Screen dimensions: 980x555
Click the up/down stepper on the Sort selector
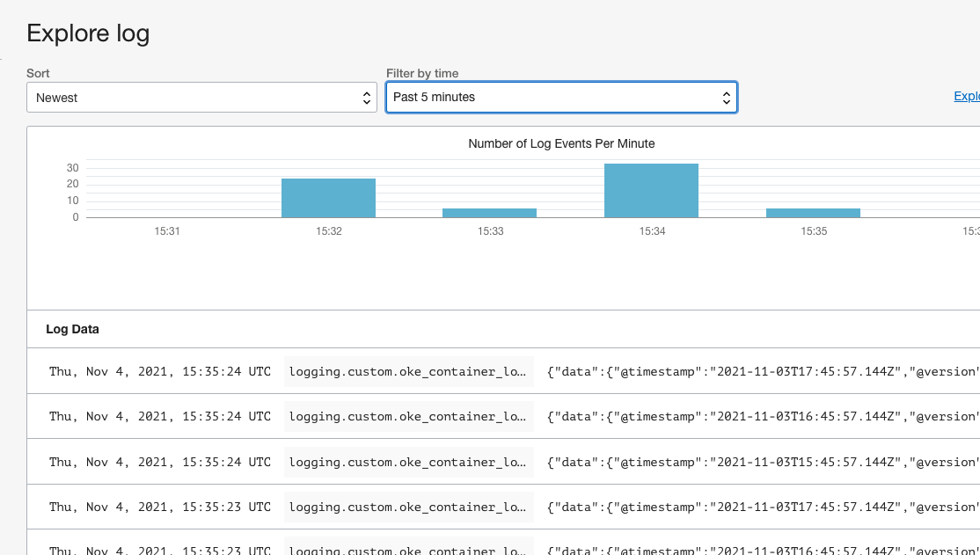[368, 97]
